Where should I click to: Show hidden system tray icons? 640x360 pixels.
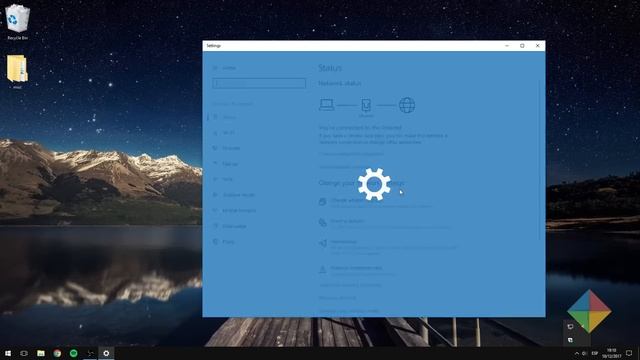point(576,353)
